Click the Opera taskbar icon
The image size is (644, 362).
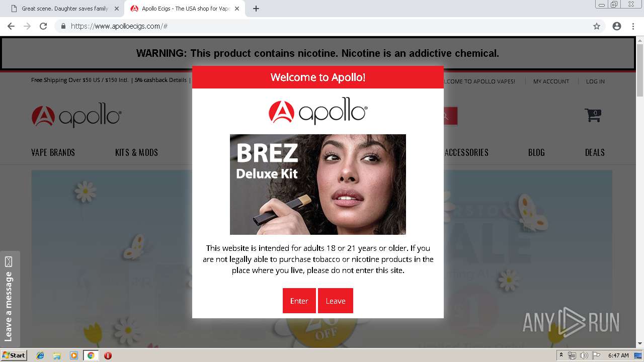click(x=108, y=355)
